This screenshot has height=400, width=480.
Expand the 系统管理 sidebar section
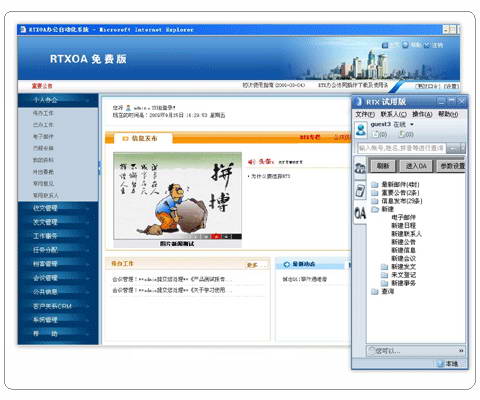pos(58,320)
